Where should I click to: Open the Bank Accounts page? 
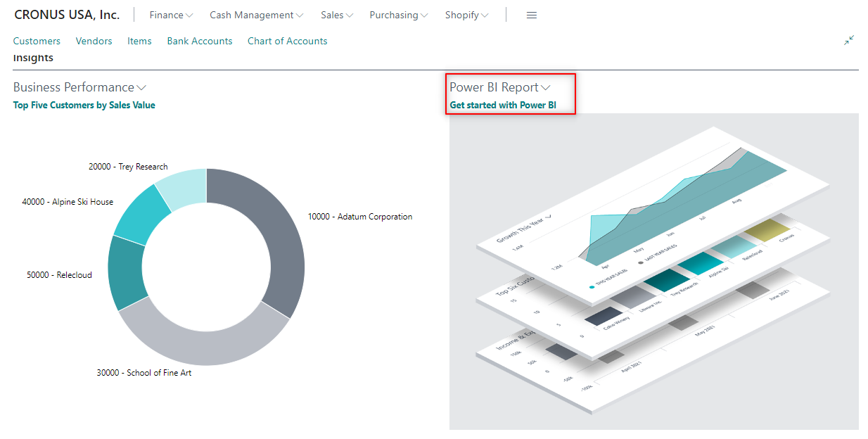[199, 41]
